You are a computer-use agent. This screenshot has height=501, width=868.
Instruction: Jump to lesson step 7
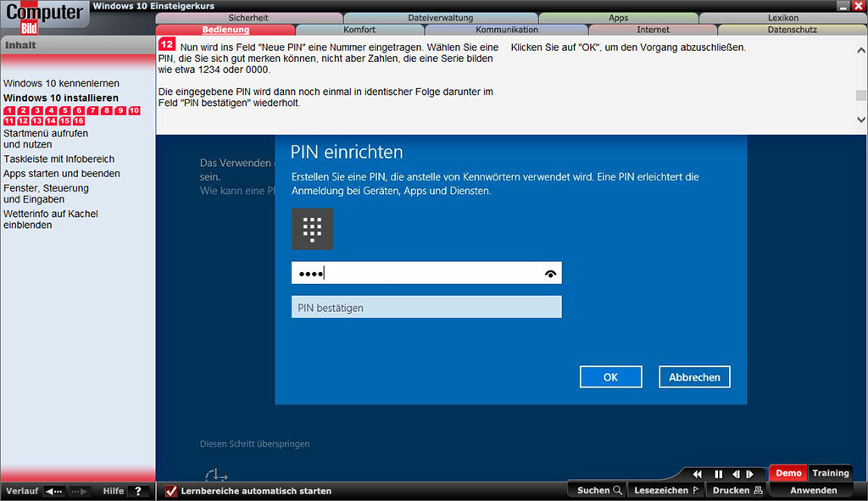point(92,110)
